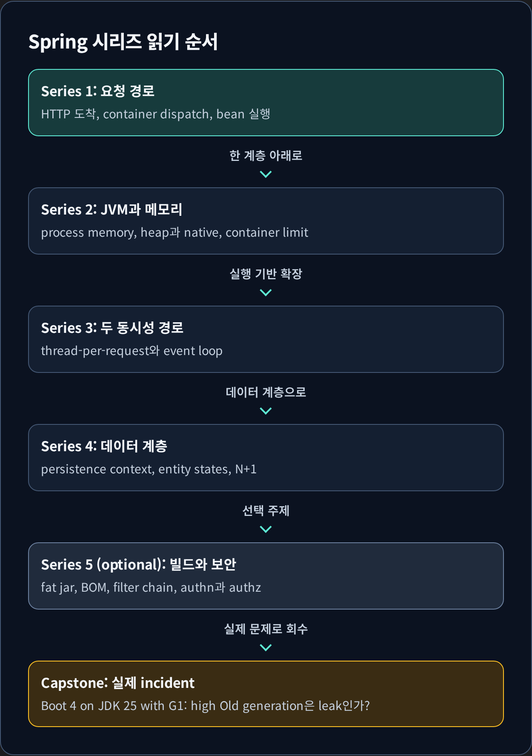Click the '선택 주제' transition label
Image resolution: width=532 pixels, height=756 pixels.
click(266, 510)
